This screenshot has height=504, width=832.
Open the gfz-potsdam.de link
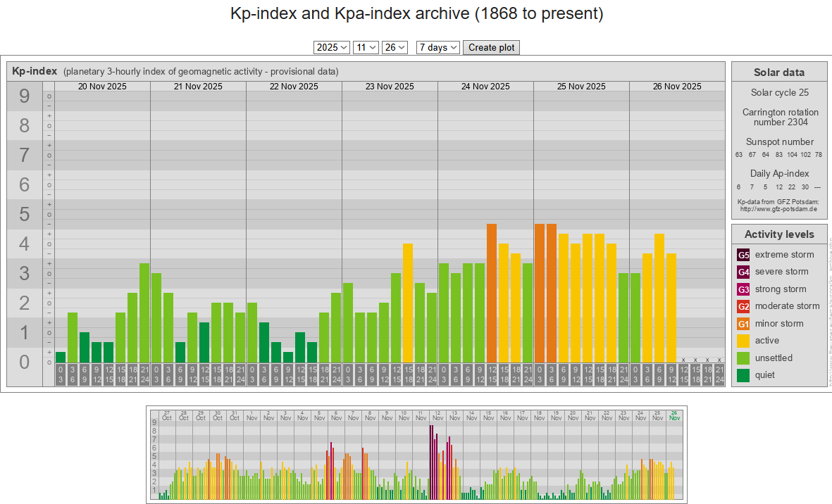coord(778,209)
